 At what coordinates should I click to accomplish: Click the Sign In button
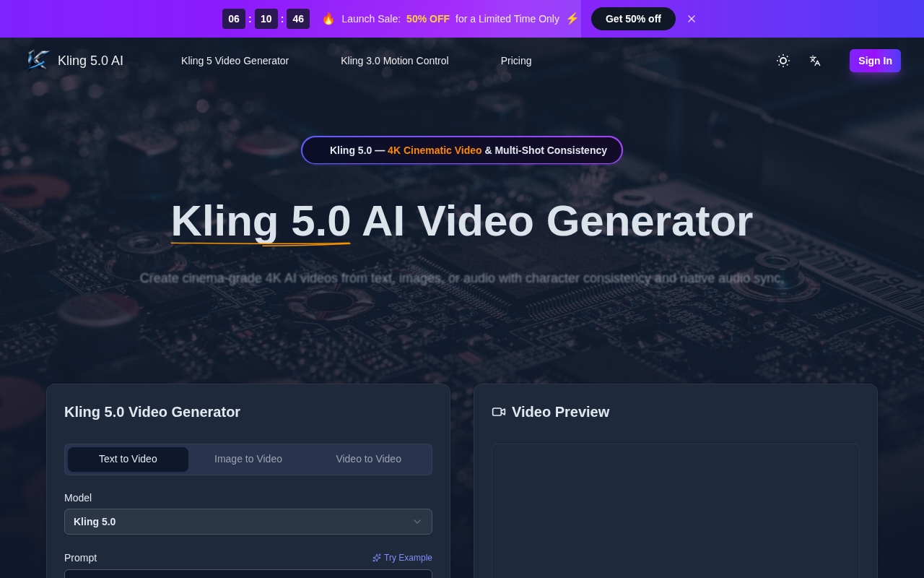coord(875,61)
